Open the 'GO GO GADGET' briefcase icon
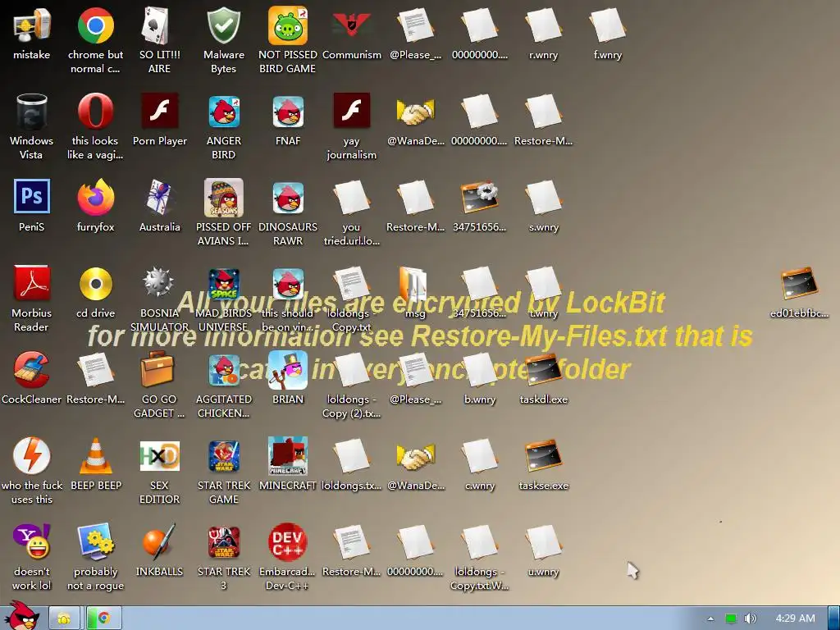The image size is (840, 630). coord(158,370)
